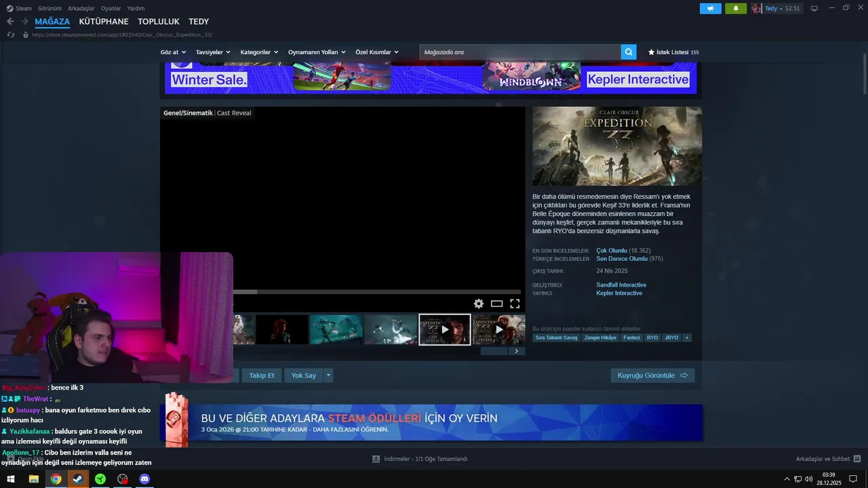Screen dimensions: 868x488
Task: Open the Steam menu item
Action: pos(24,8)
